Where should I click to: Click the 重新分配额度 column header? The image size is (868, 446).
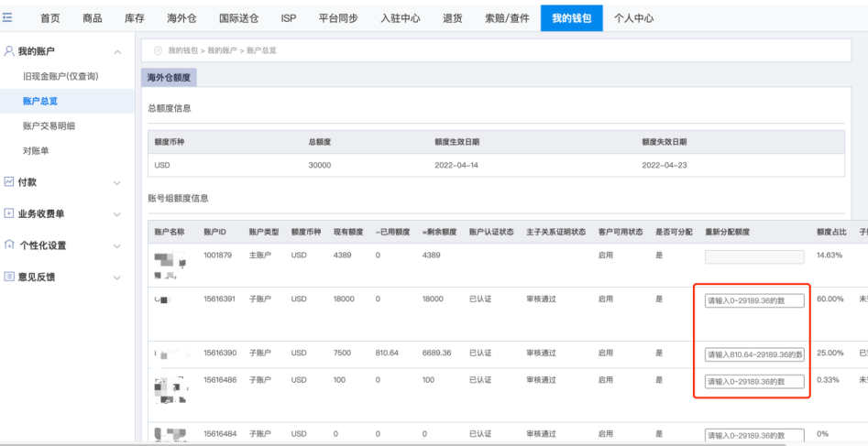728,232
